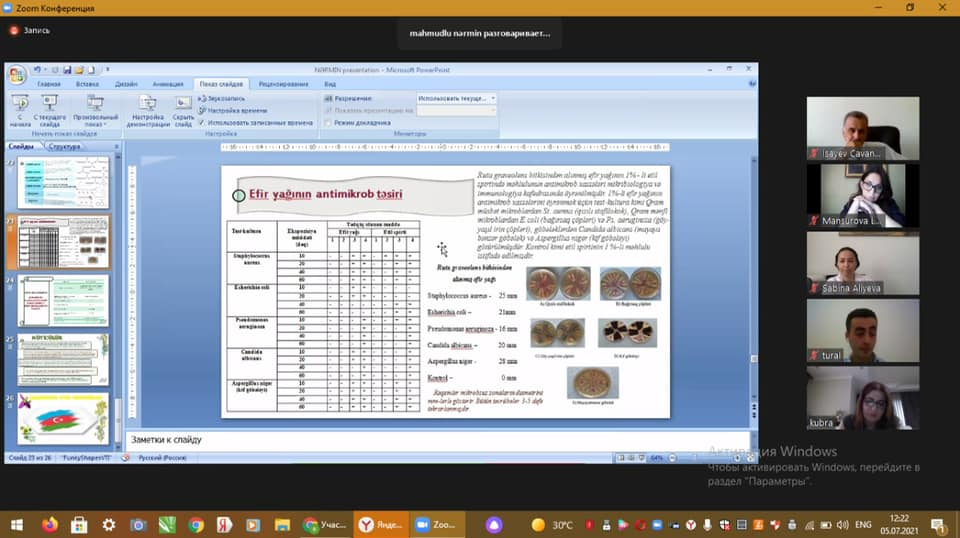Screen dimensions: 960x538
Task: Open a file via the folder icon in Quick Access
Action: click(79, 70)
